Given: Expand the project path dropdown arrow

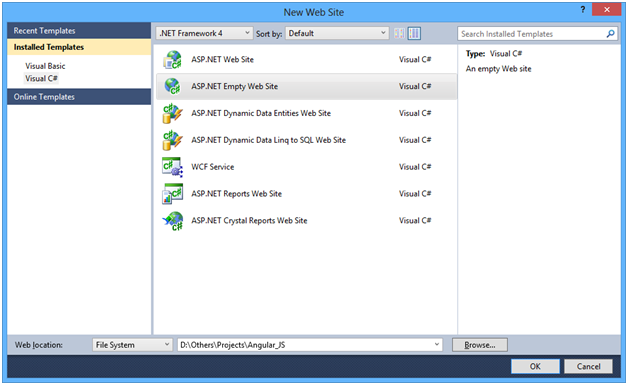Looking at the screenshot, I should [437, 345].
